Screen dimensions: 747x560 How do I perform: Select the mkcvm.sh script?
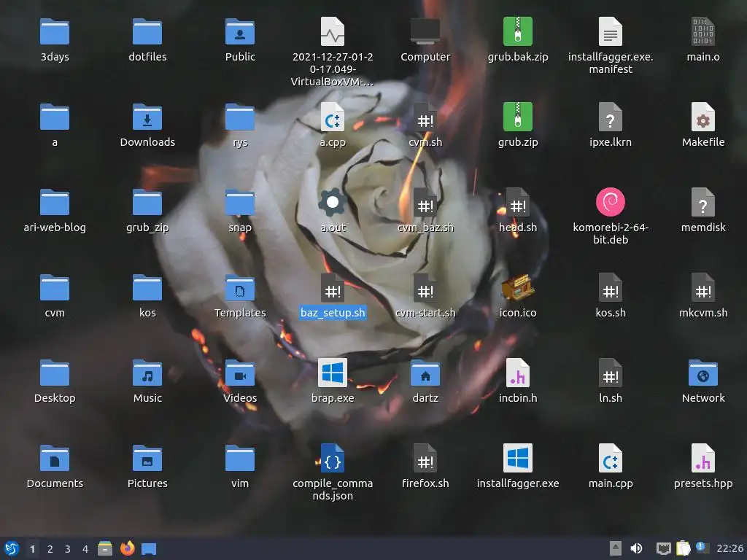tap(703, 287)
